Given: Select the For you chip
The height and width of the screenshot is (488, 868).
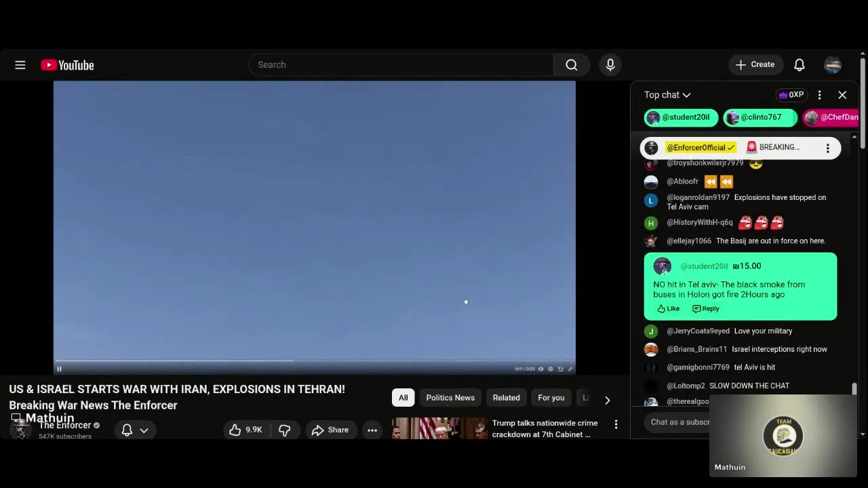Looking at the screenshot, I should tap(551, 398).
